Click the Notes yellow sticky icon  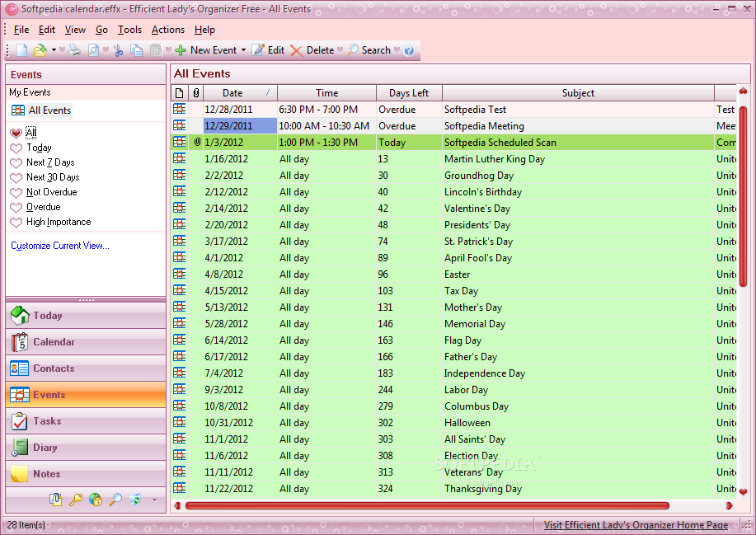click(x=20, y=474)
